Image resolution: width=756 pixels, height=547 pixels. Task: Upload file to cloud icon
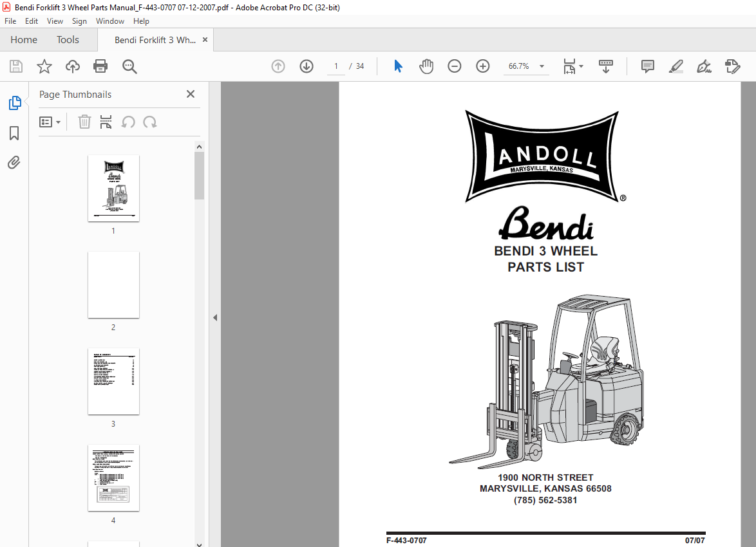(73, 66)
